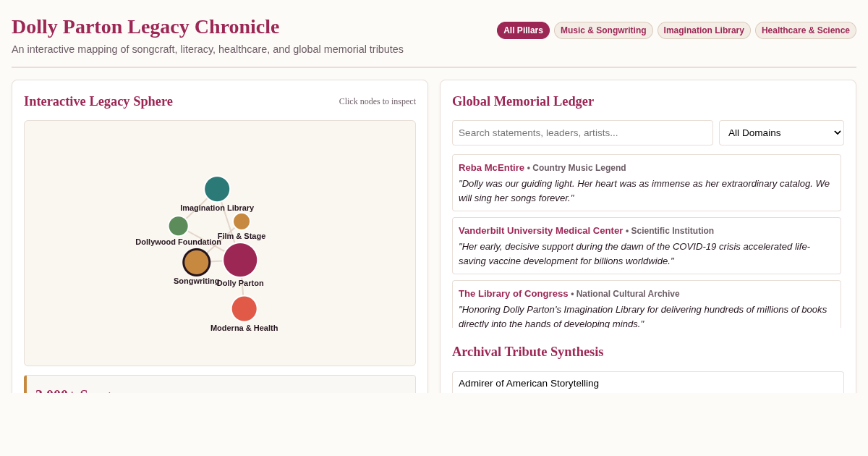This screenshot has height=456, width=868.
Task: Open the Moderna & Health red node
Action: tap(244, 309)
